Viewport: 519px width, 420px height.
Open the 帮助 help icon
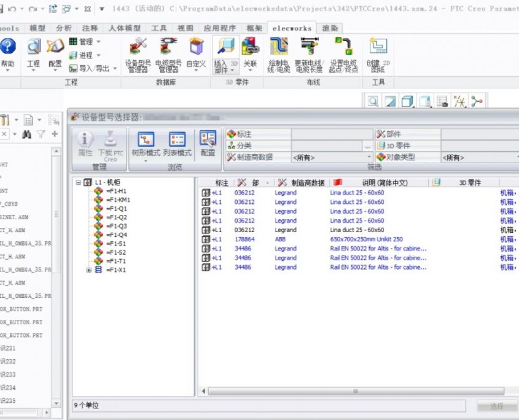coord(8,46)
